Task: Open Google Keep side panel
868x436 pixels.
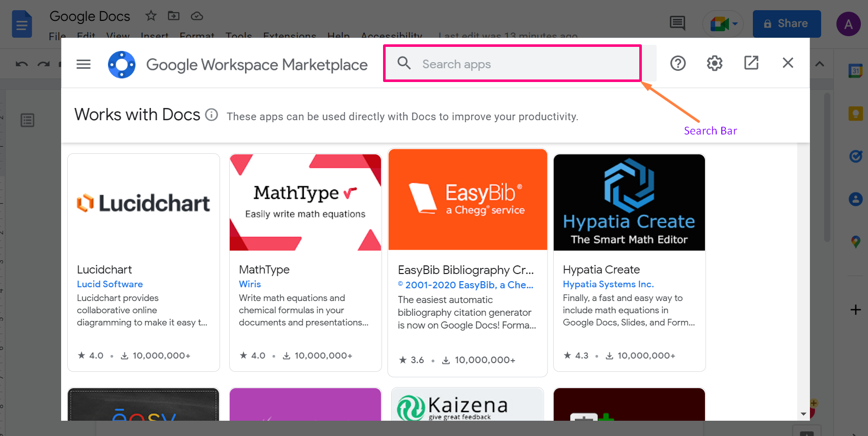Action: click(856, 113)
